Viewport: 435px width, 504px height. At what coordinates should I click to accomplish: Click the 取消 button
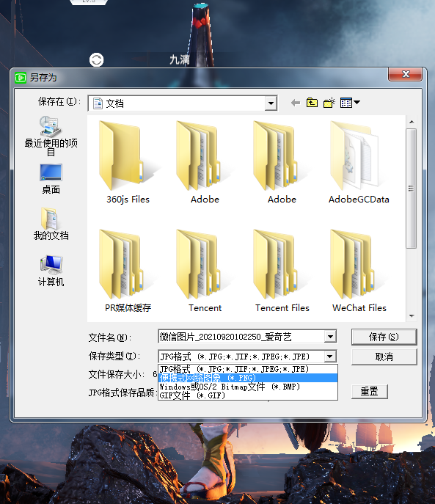coord(384,357)
